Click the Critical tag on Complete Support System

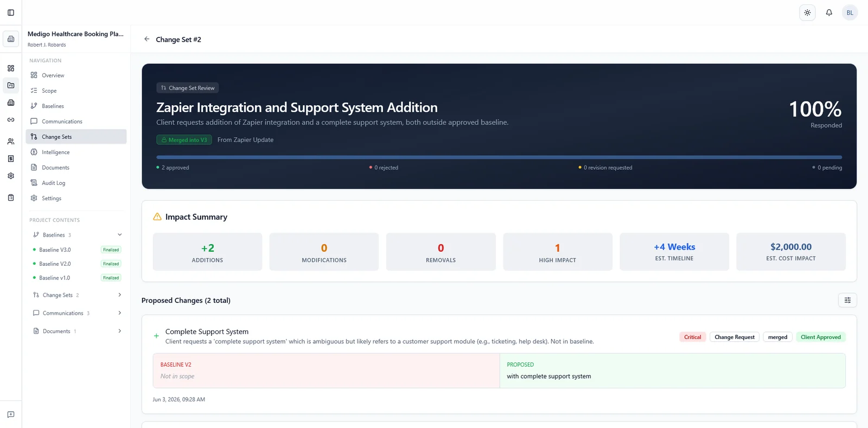click(692, 337)
